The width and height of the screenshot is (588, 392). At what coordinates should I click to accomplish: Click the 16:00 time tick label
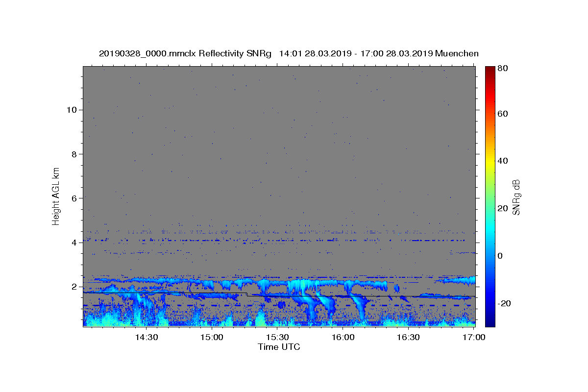[x=343, y=337]
